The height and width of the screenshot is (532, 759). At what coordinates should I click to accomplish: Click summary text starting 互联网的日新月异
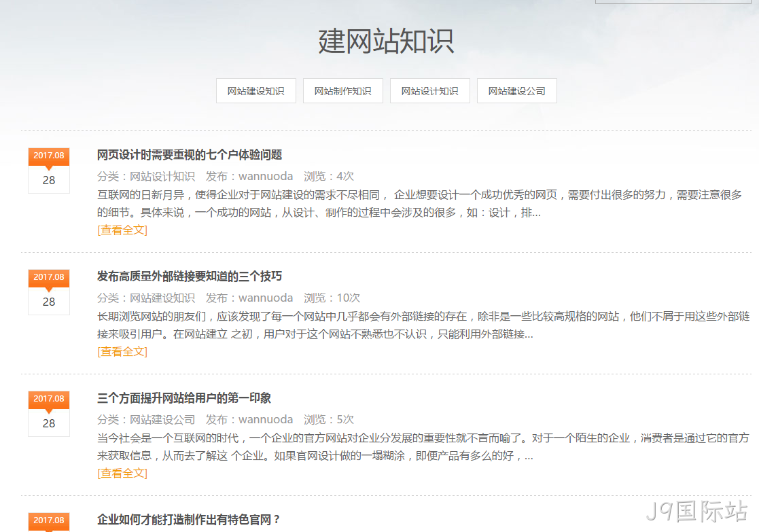[419, 203]
